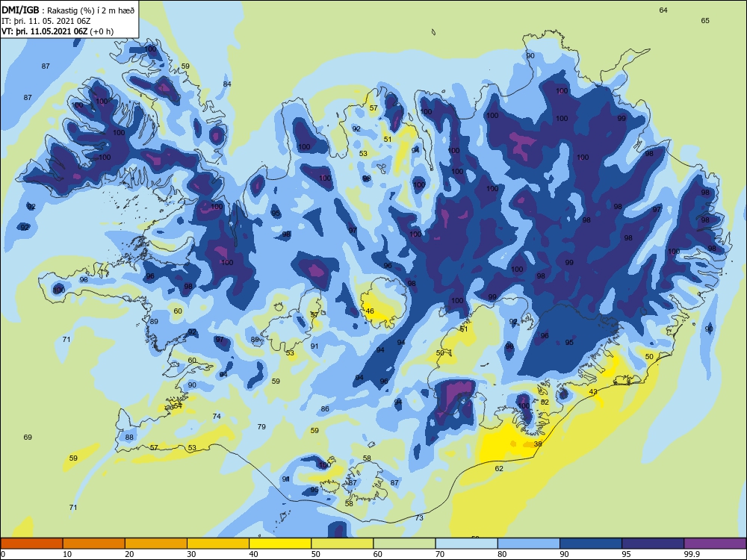This screenshot has height=560, width=747.
Task: Click the medium blue 80–90 legend swatch
Action: (529, 544)
